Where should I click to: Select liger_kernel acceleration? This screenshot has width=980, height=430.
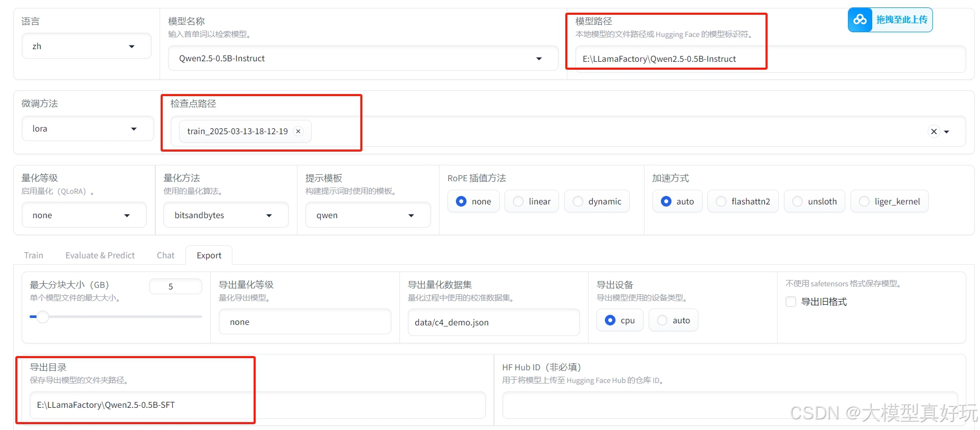click(x=889, y=201)
